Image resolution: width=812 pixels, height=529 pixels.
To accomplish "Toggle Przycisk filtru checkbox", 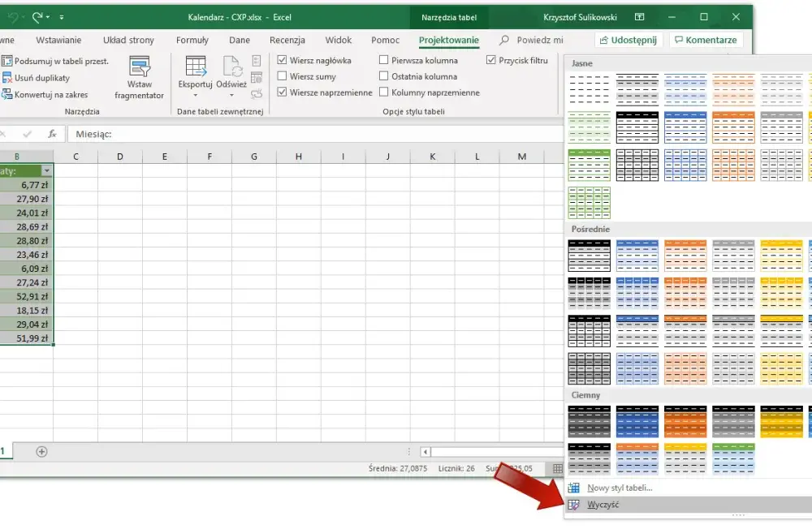I will (491, 60).
